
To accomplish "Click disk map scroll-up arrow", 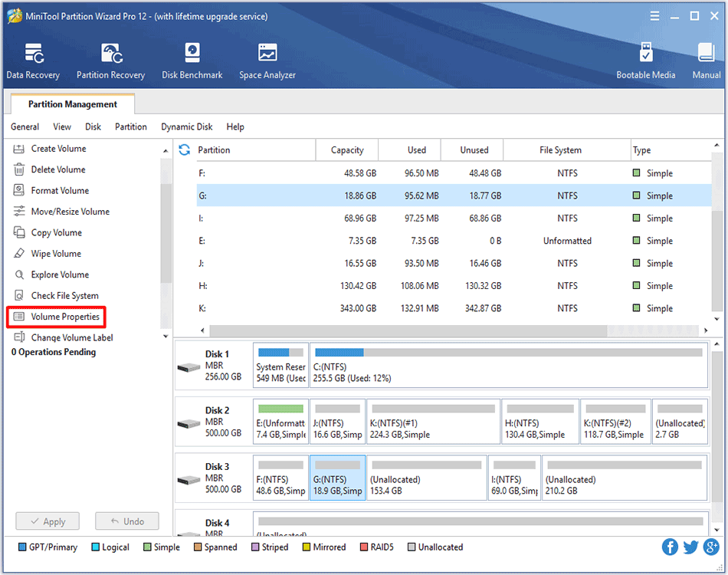I will coord(717,344).
